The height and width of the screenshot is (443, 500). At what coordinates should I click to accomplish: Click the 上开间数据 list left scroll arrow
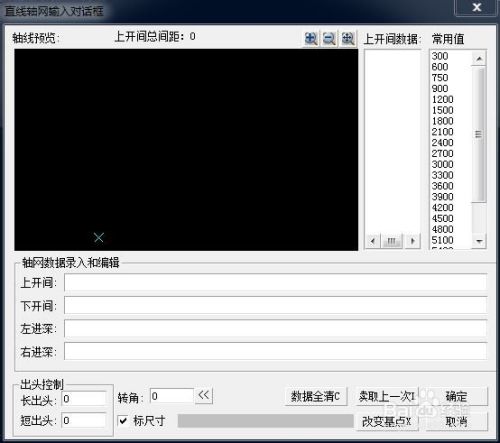coord(372,241)
